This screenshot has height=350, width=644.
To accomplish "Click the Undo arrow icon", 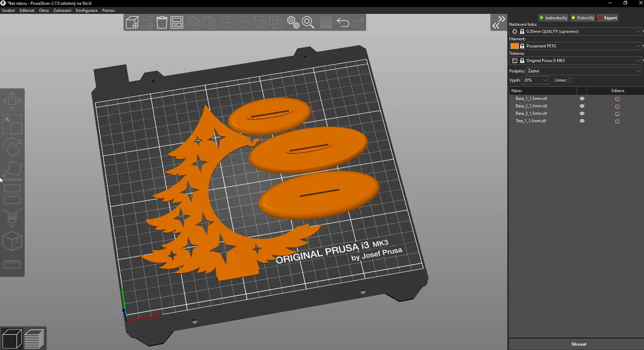I will point(343,23).
